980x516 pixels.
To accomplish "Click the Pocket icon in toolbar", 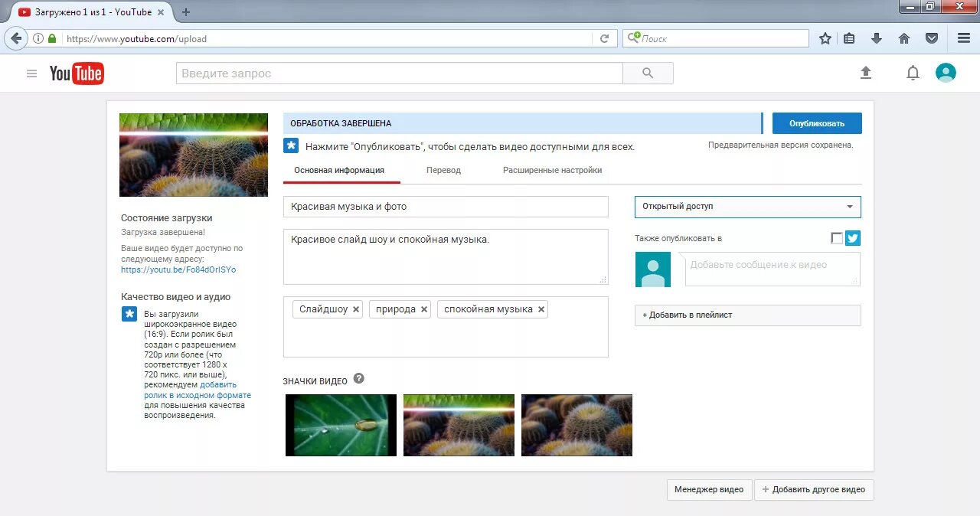I will (x=932, y=38).
